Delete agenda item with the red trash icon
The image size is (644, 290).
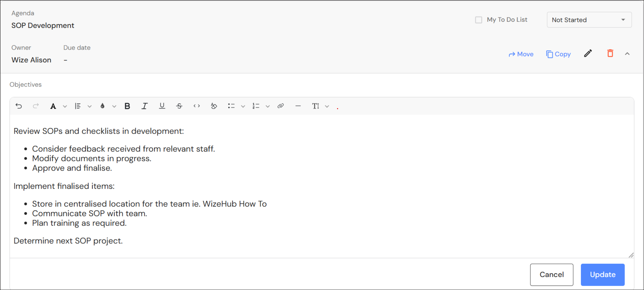(610, 53)
